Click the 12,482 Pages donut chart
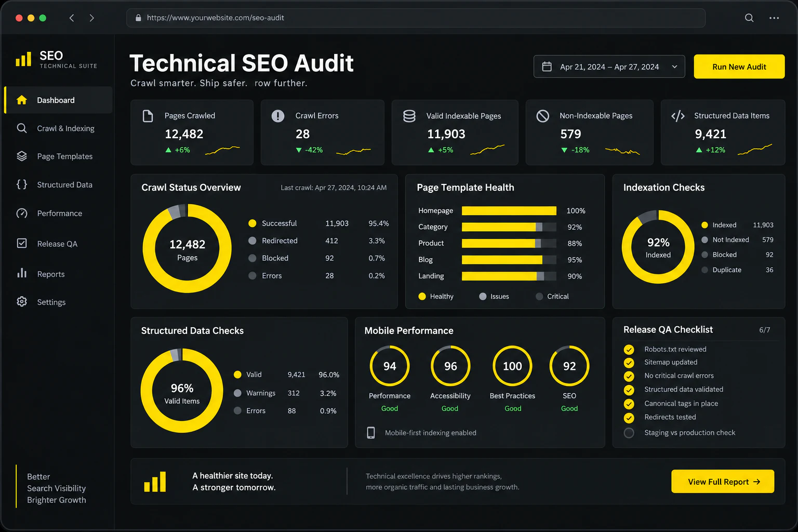 (x=188, y=249)
